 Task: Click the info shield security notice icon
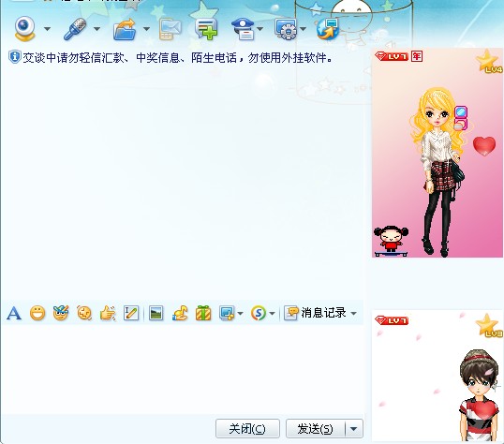(x=14, y=57)
